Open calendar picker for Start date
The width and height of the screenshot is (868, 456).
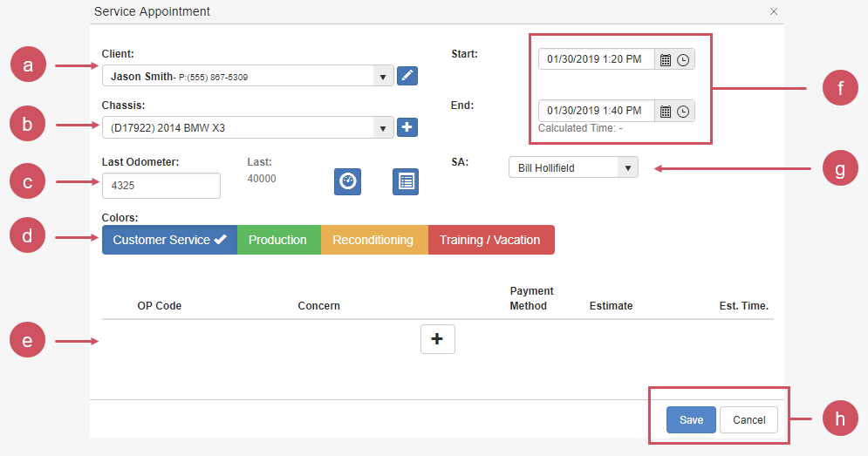666,60
